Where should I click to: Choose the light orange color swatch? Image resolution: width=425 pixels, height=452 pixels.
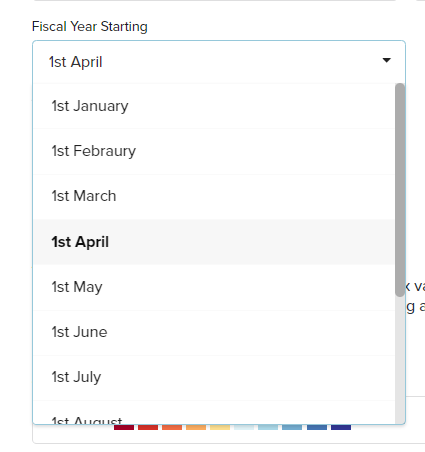196,427
